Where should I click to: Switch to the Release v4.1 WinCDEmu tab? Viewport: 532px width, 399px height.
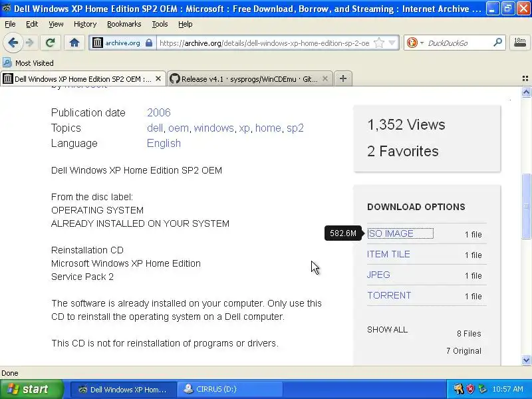click(249, 78)
